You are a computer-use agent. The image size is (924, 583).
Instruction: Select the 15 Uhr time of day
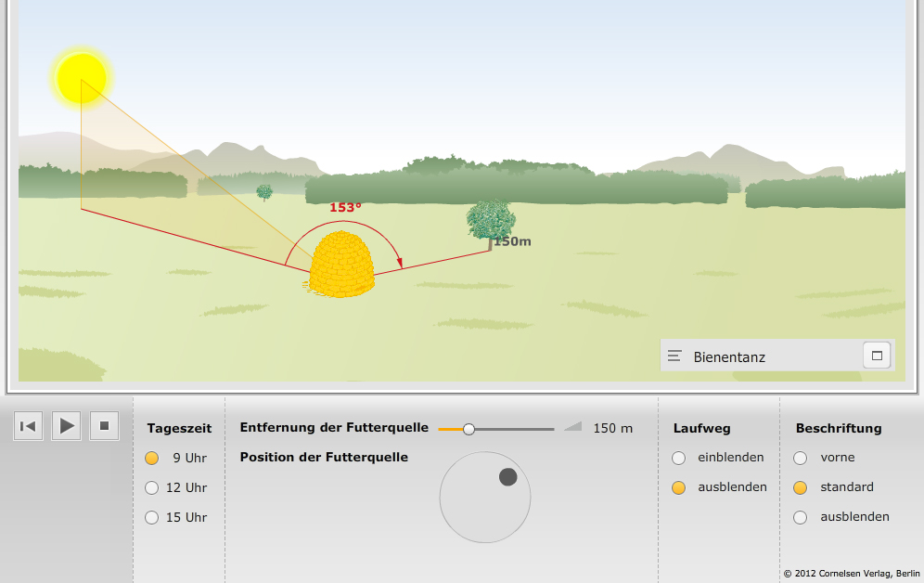click(152, 517)
